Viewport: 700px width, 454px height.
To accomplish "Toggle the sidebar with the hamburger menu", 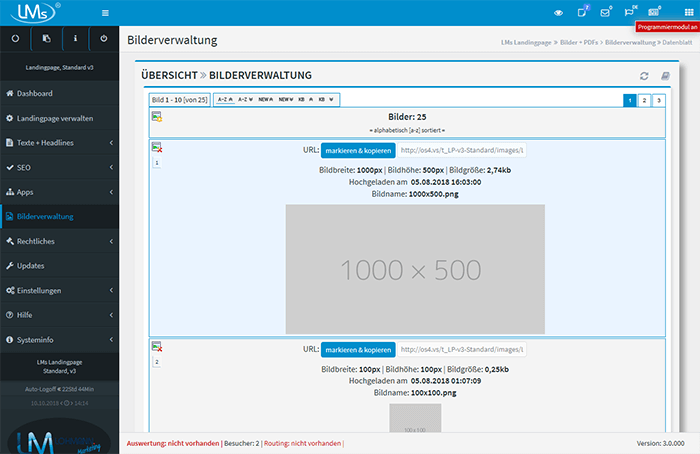I will click(x=105, y=13).
